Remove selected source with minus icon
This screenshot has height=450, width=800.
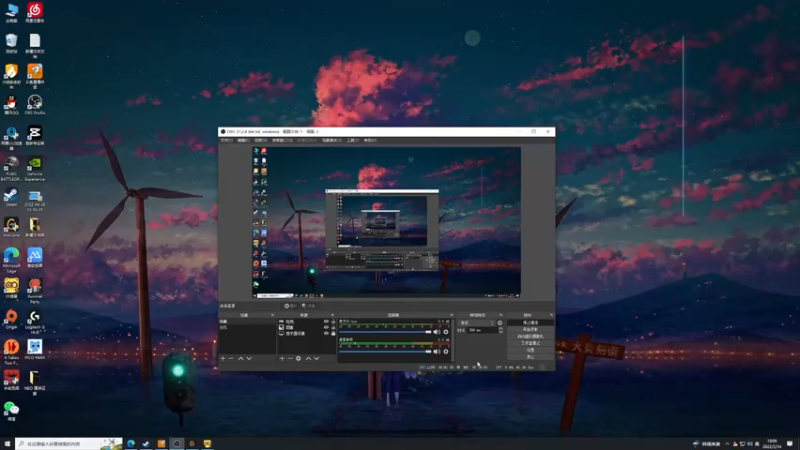click(x=290, y=359)
